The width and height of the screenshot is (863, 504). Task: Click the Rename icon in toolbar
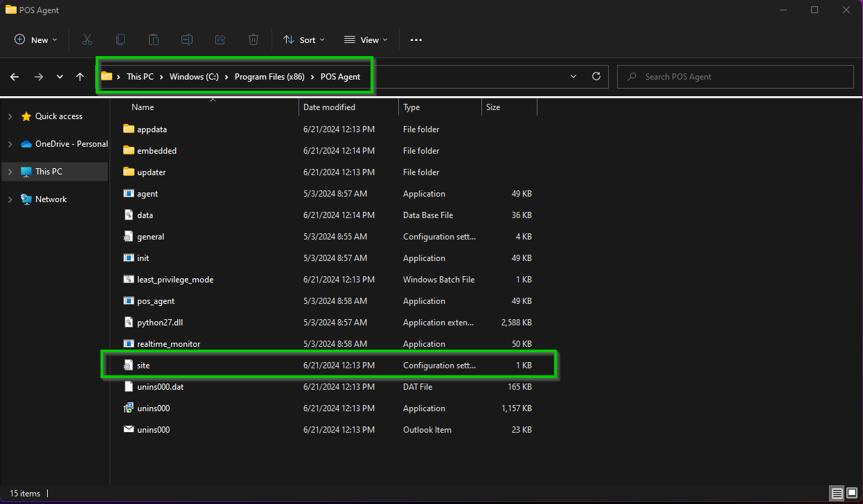point(187,40)
